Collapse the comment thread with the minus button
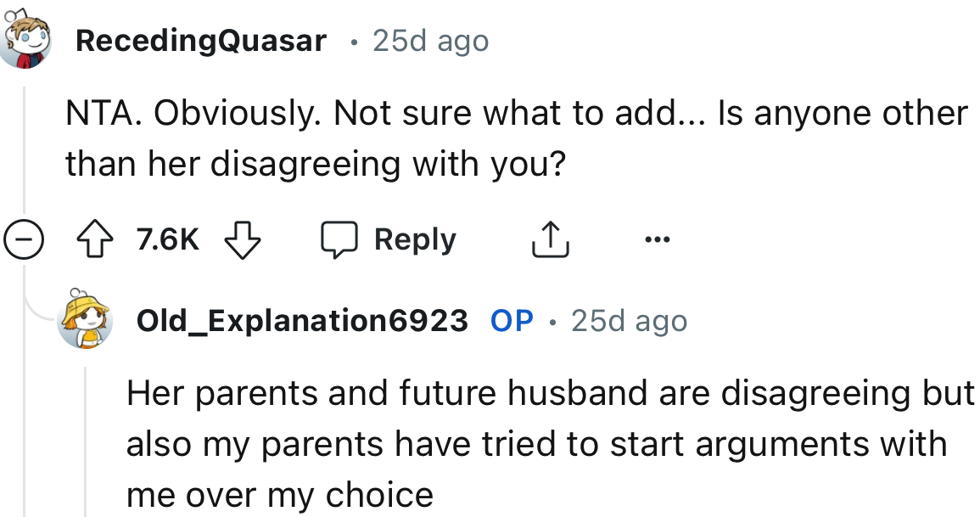This screenshot has height=517, width=980. pyautogui.click(x=25, y=239)
